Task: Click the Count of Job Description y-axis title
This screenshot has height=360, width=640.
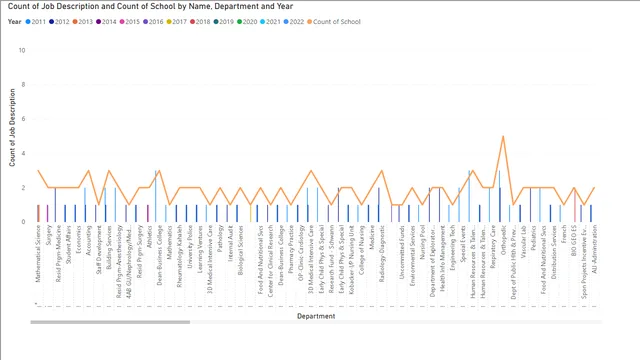Action: (12, 127)
